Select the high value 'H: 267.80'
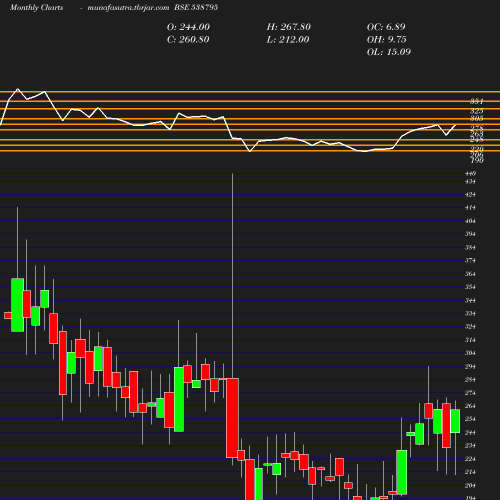Image resolution: width=500 pixels, height=500 pixels. point(289,27)
